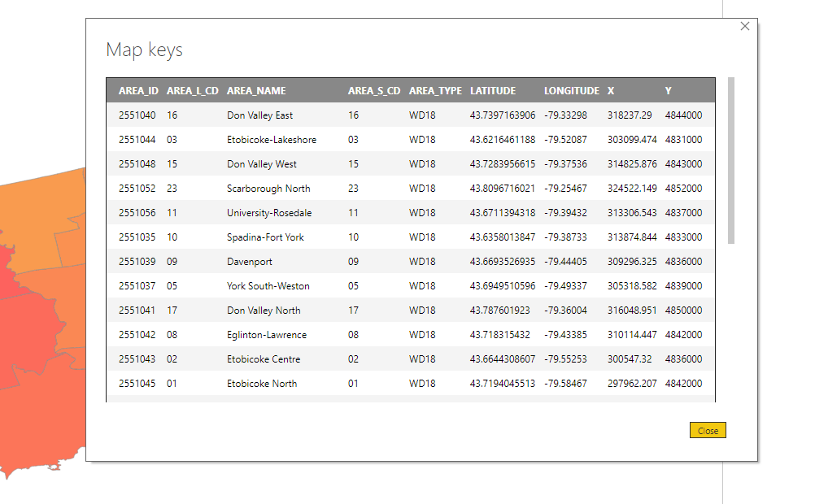Image resolution: width=815 pixels, height=504 pixels.
Task: Select the Don Valley East cell
Action: (x=259, y=115)
